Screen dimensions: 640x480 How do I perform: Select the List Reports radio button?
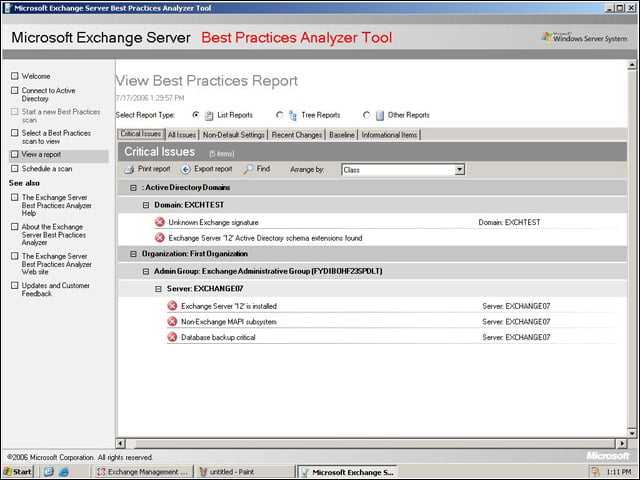pos(196,115)
